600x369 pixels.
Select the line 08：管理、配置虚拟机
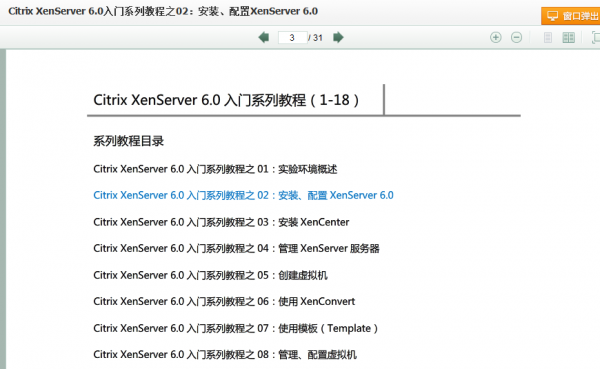225,354
